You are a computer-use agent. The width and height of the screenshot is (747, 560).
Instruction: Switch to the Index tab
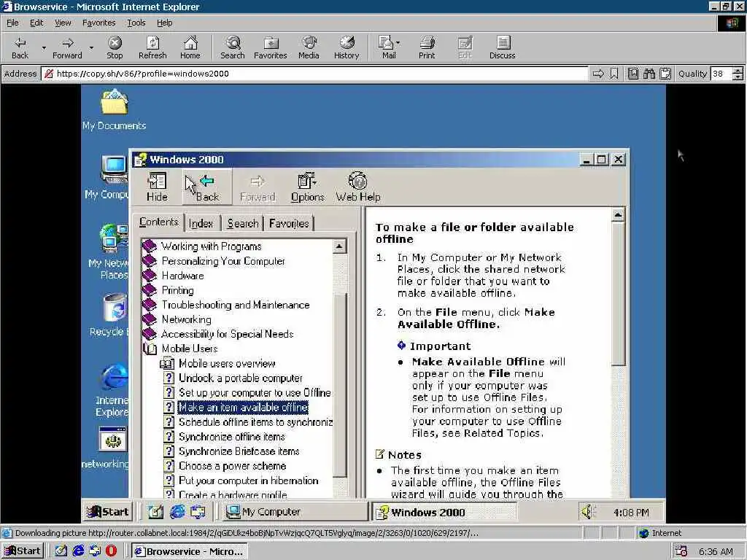[201, 223]
